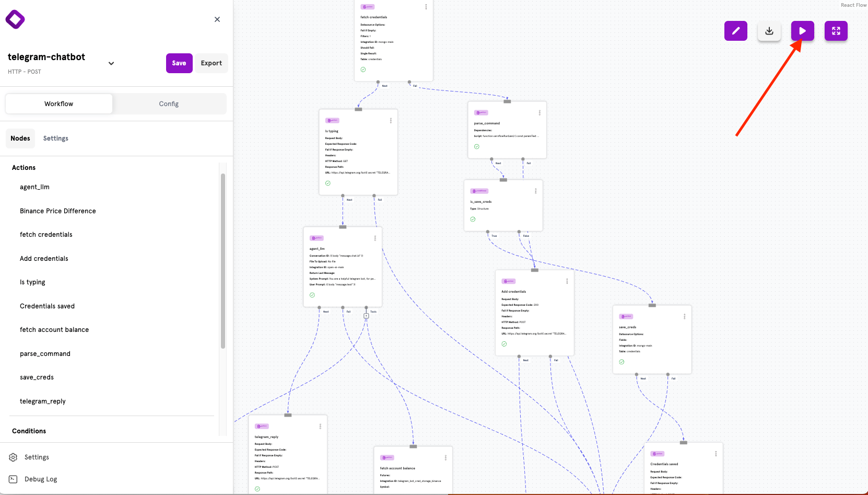Click the purple type badge on agent_llm node
The width and height of the screenshot is (868, 495).
pyautogui.click(x=316, y=238)
